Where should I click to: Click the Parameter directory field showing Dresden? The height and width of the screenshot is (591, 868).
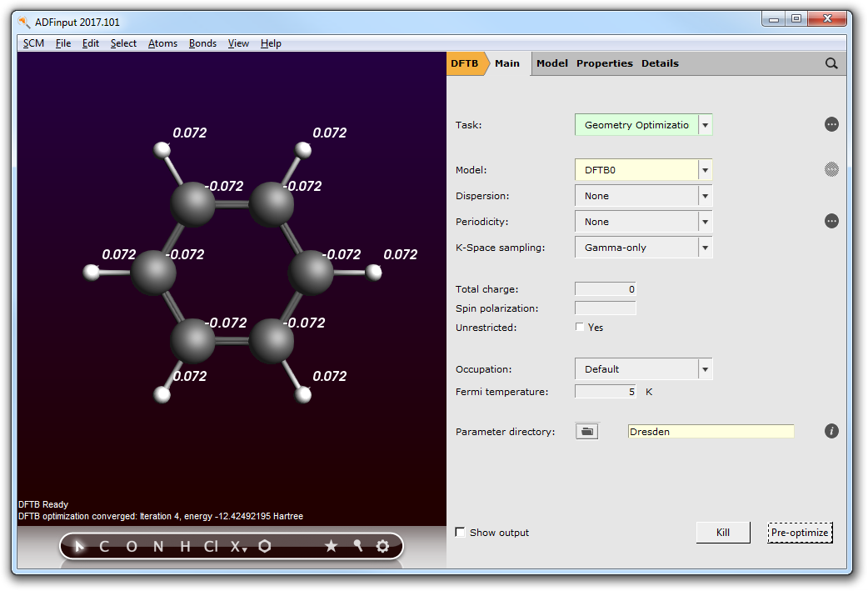click(711, 432)
